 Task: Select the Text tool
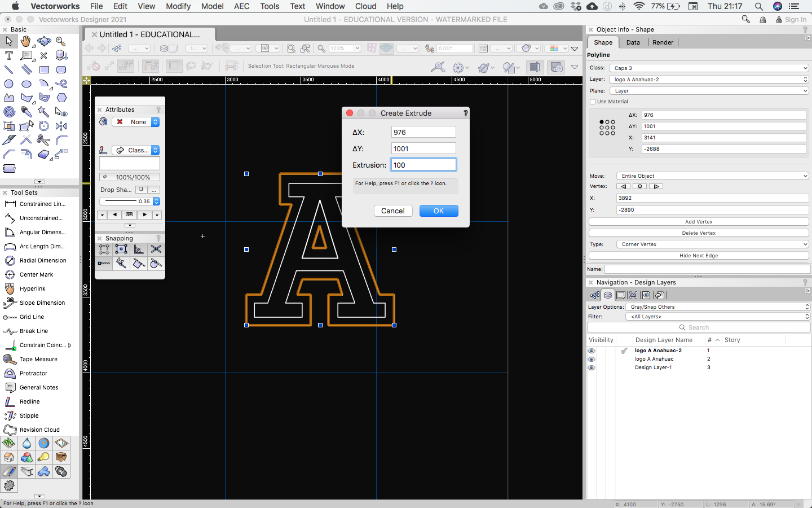click(9, 55)
